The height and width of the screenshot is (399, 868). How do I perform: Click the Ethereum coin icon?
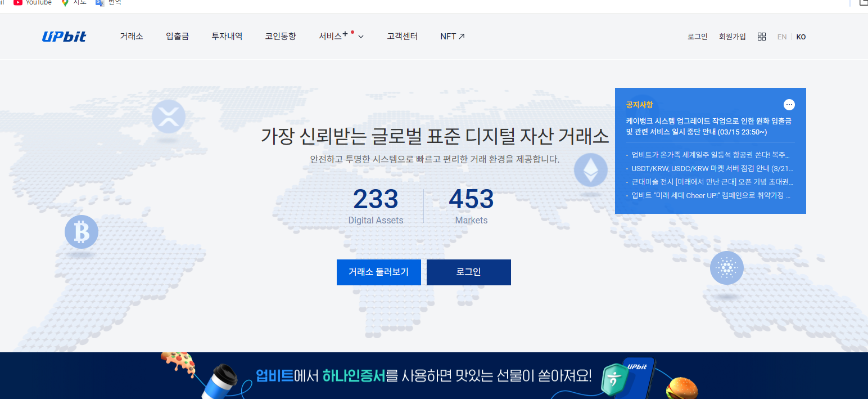pos(591,170)
